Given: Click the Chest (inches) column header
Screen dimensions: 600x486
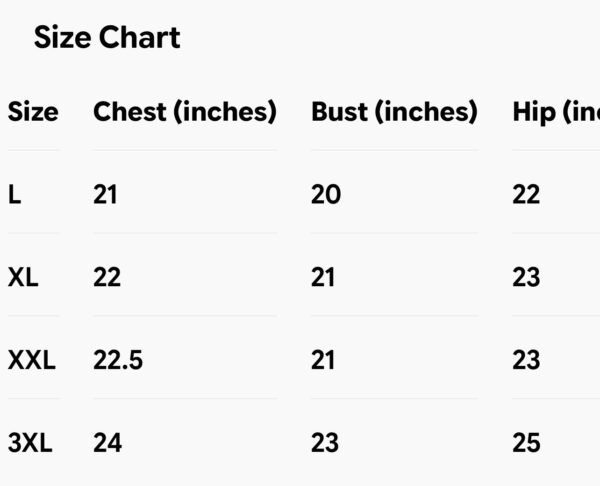Looking at the screenshot, I should (185, 112).
